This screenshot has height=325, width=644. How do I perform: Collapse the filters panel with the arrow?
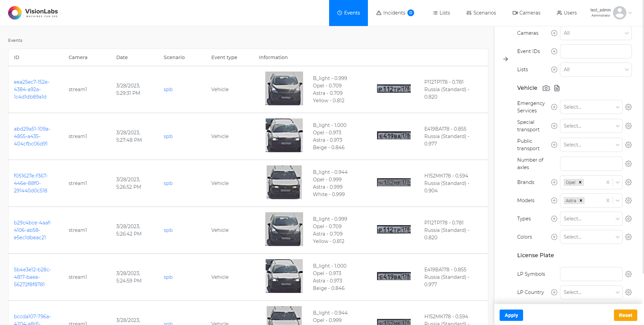(506, 59)
